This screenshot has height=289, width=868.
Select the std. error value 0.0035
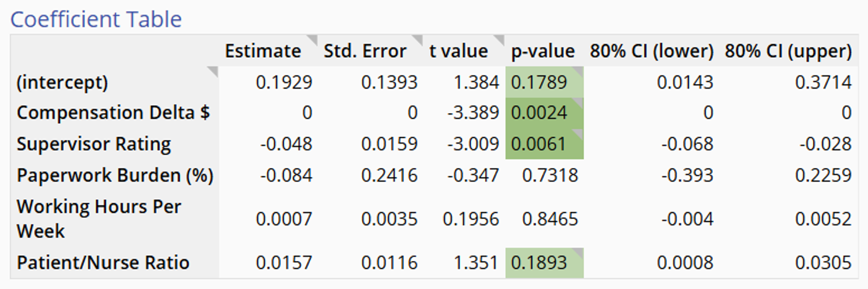389,219
